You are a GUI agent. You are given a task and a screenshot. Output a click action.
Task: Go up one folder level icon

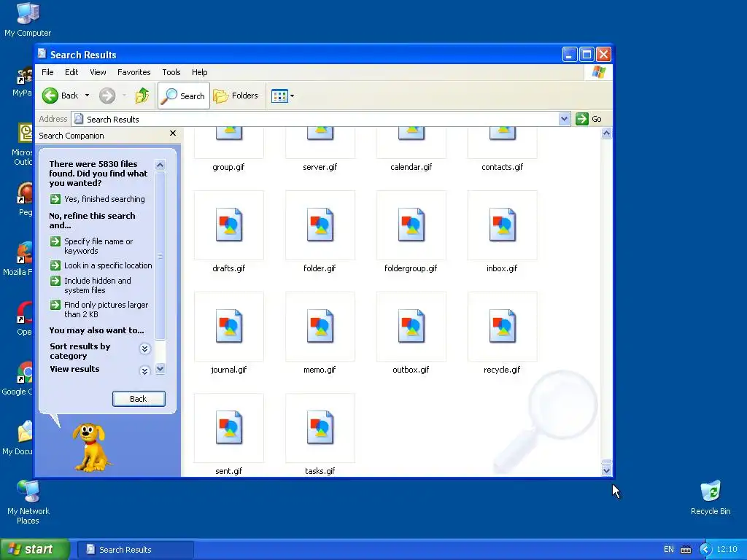[142, 96]
